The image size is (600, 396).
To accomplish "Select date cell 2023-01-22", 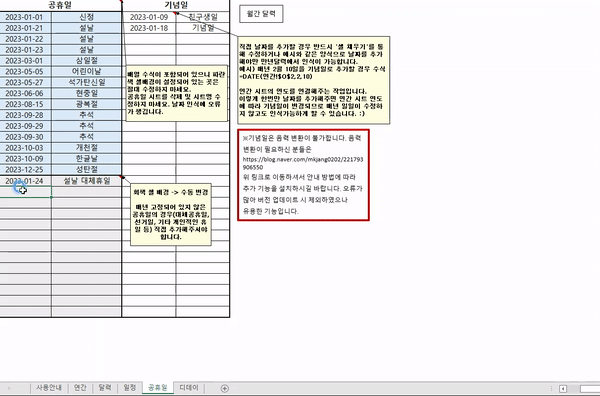I will [25, 39].
